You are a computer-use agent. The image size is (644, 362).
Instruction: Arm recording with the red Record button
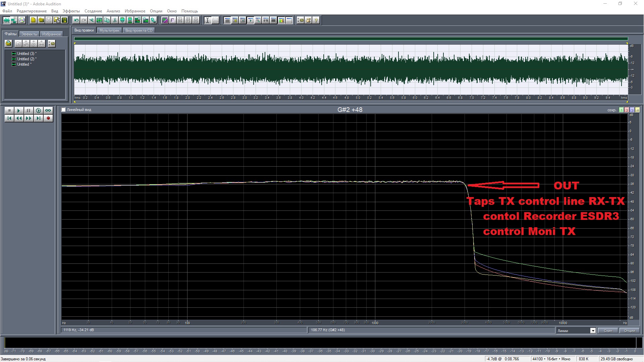click(x=48, y=118)
